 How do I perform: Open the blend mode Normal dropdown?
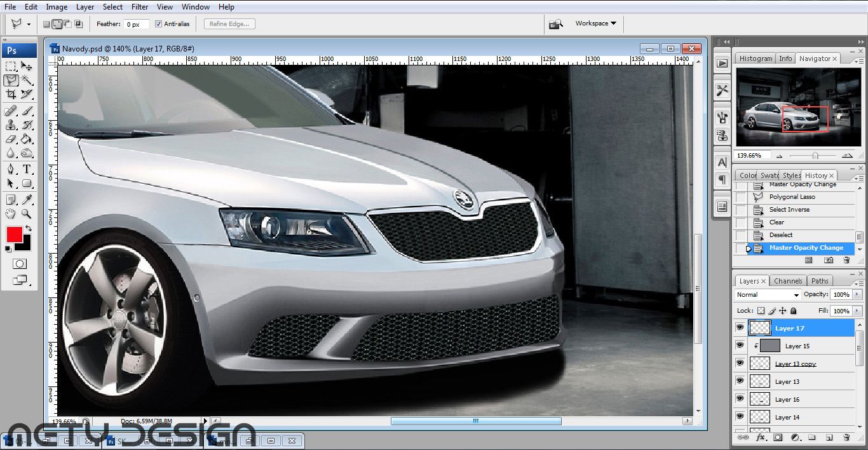point(768,295)
